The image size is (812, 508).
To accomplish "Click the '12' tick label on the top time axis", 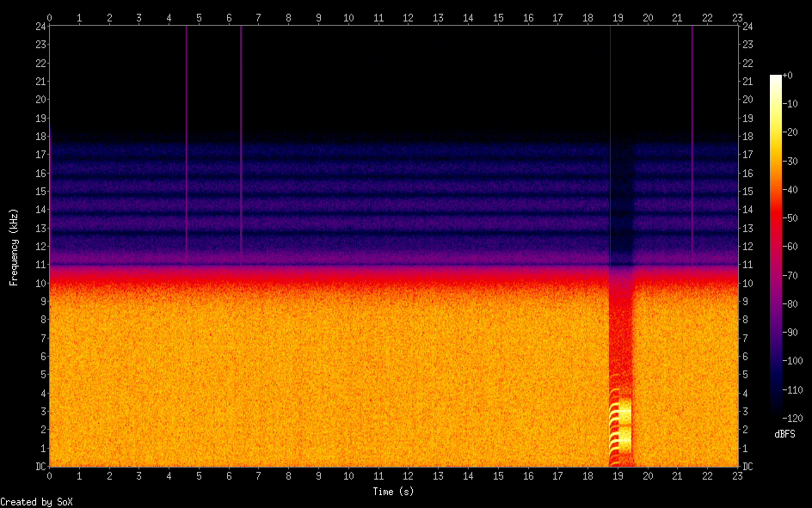I will [408, 17].
